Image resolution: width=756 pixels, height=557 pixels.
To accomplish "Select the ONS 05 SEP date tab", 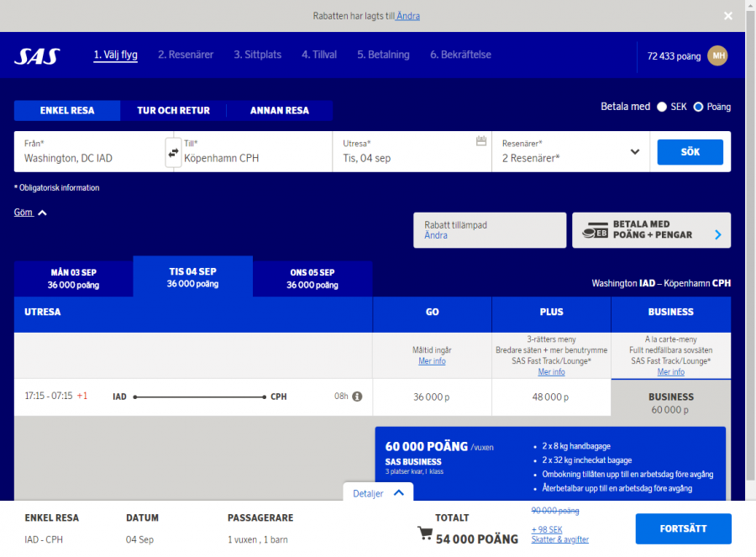I will click(x=312, y=278).
